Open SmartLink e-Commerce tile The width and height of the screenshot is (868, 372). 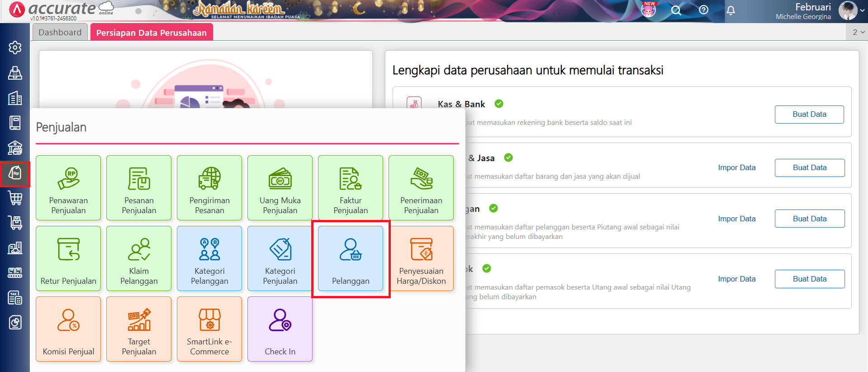pos(209,329)
